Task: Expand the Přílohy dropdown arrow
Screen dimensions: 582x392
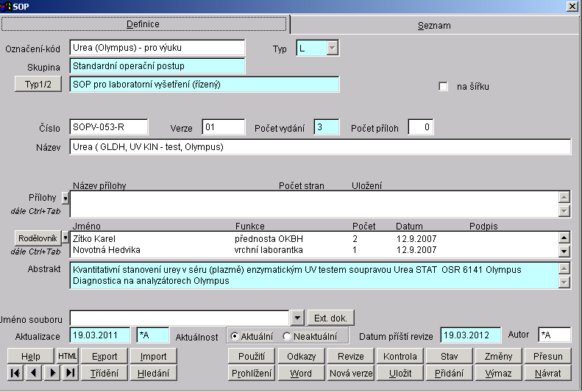Action: (65, 199)
